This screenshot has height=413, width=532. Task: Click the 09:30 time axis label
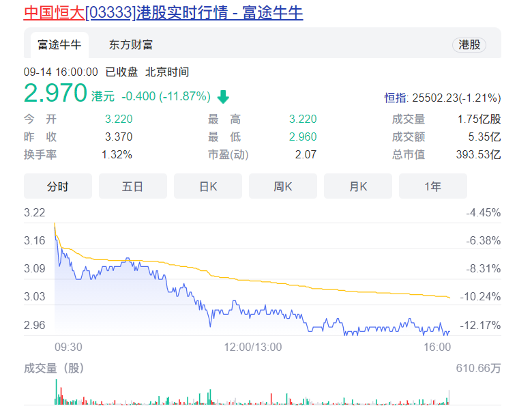[68, 347]
